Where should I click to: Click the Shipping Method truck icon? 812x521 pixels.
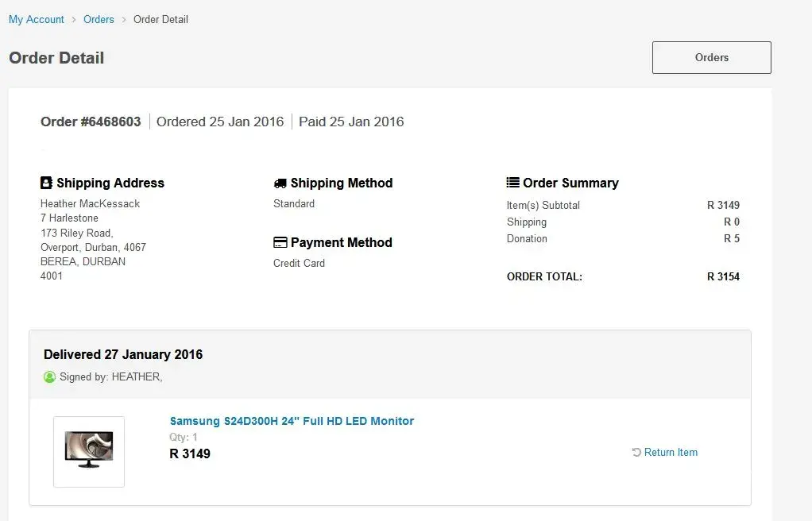[x=280, y=183]
